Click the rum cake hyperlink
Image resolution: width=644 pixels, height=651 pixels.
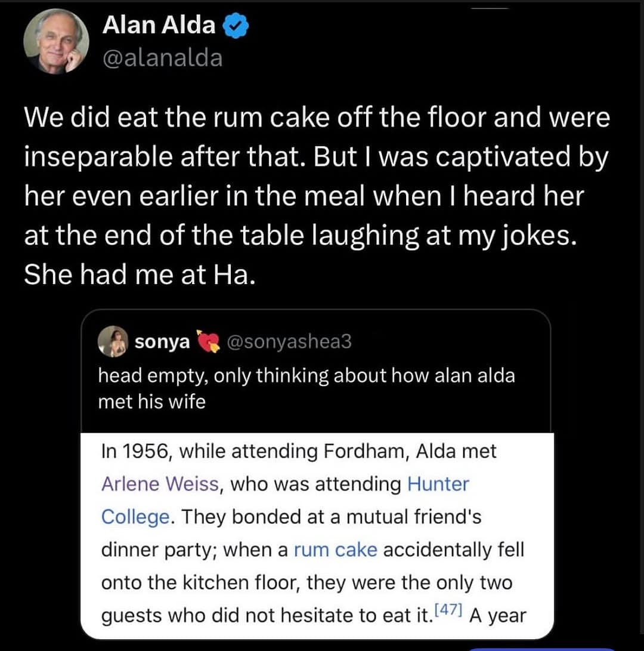[x=335, y=550]
